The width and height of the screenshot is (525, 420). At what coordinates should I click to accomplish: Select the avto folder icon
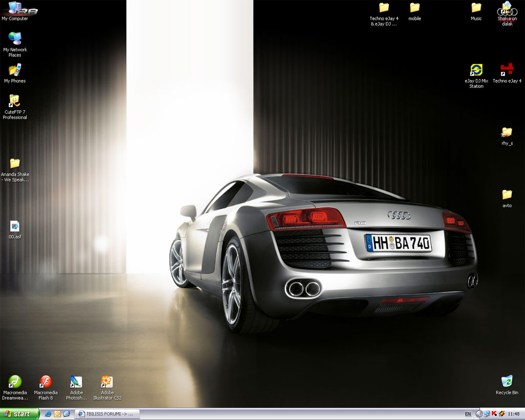(507, 198)
